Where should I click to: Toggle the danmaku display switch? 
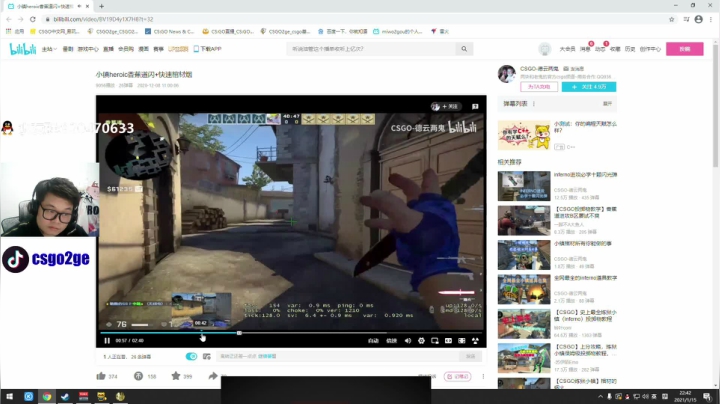tap(191, 356)
